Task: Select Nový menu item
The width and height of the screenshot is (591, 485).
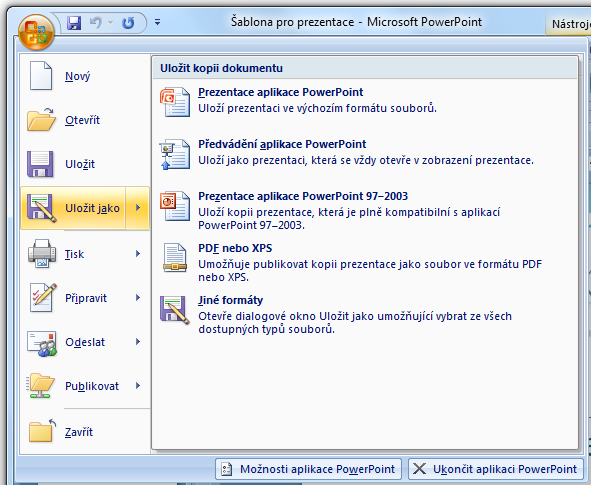Action: (x=85, y=76)
